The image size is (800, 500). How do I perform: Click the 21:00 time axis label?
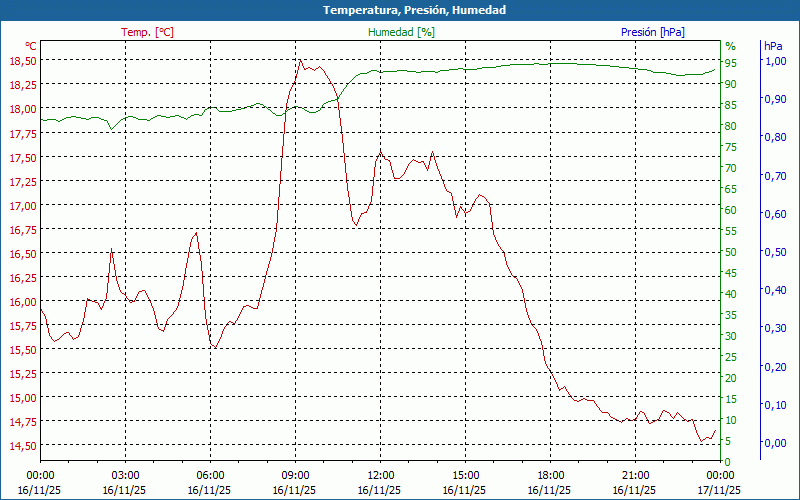635,475
